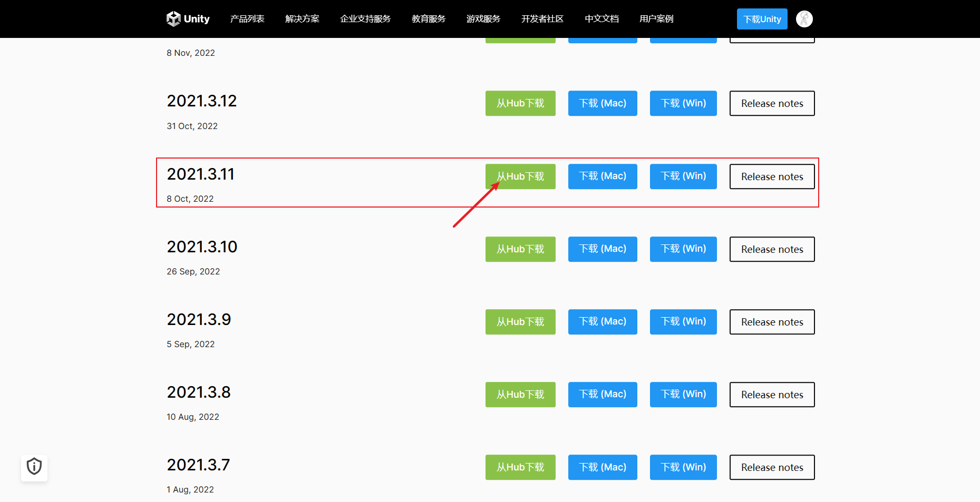View Release notes for 2021.3.12

(772, 103)
